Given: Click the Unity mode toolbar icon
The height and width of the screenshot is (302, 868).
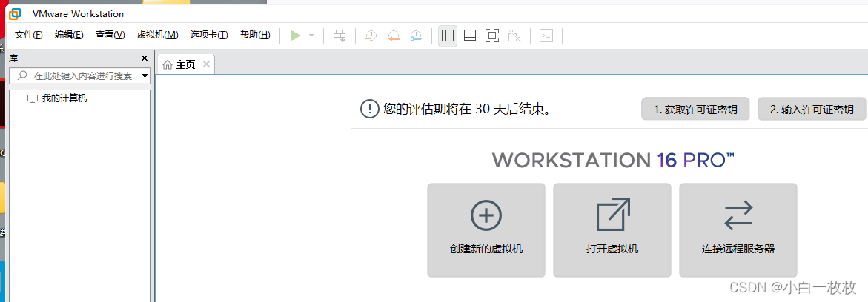Looking at the screenshot, I should (514, 36).
